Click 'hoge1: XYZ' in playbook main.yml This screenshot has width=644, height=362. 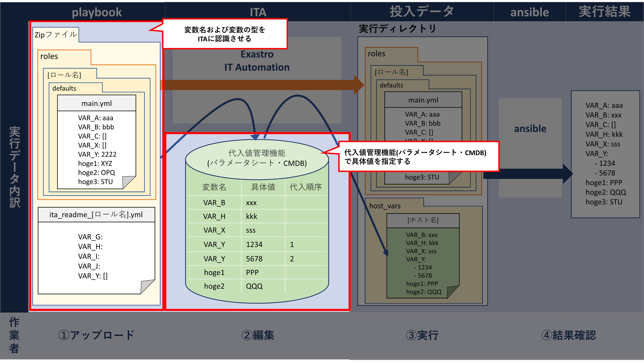(x=95, y=163)
